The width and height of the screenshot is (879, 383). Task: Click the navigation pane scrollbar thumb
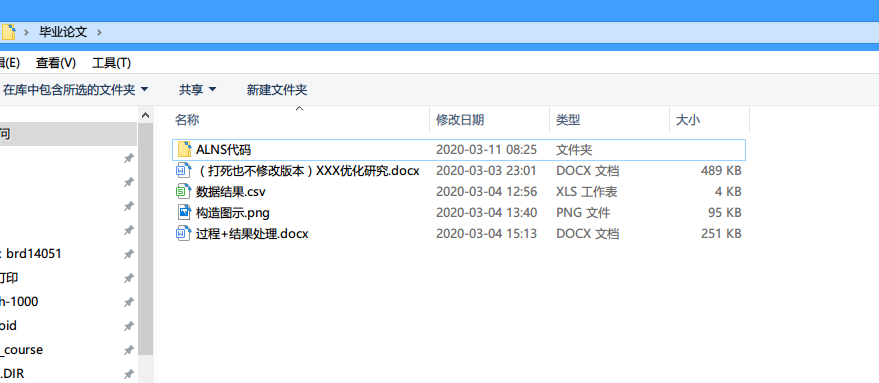[146, 238]
